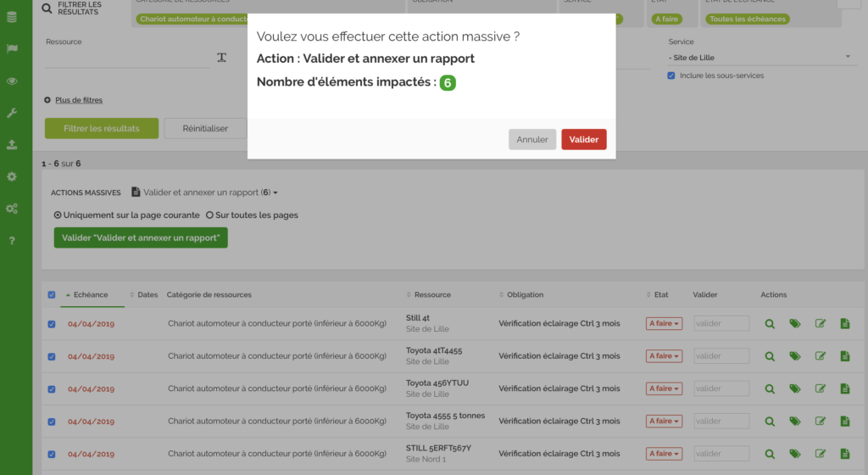
Task: Click edit icon for Toyota 456YTUU row
Action: point(820,388)
